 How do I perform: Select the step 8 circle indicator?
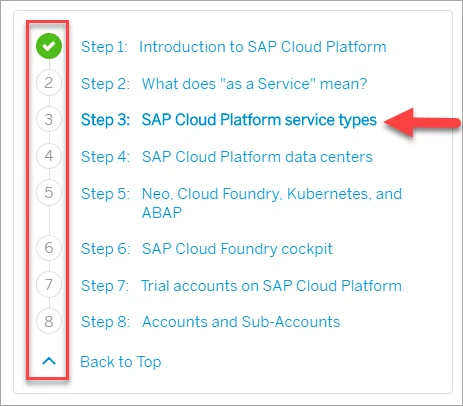(x=49, y=321)
